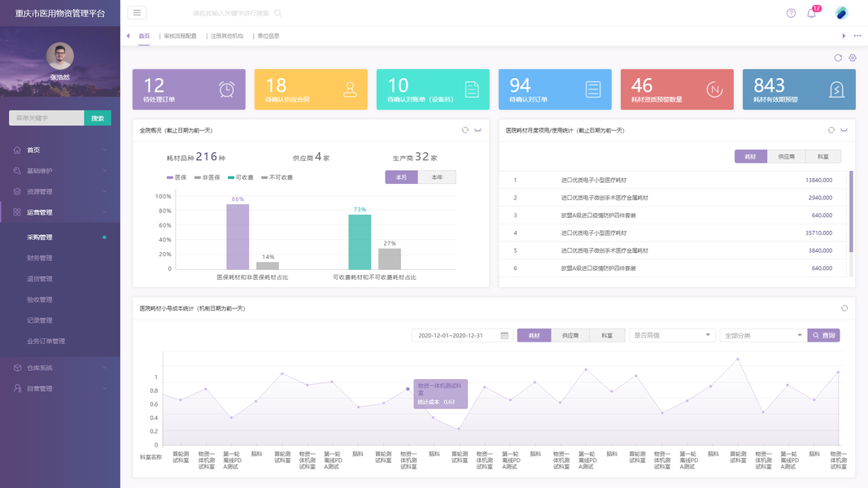Click document icon on 待确认对账单 card

pos(472,89)
